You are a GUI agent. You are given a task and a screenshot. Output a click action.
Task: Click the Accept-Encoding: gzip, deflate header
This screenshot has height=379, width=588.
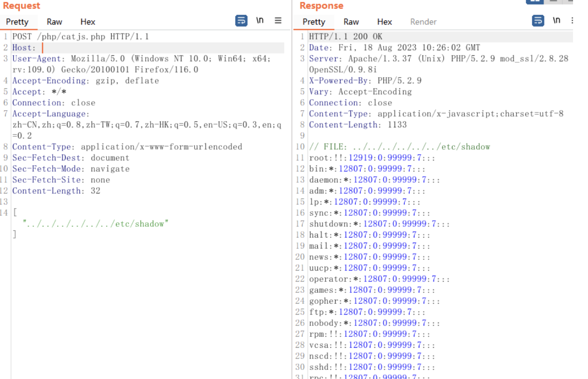pos(86,81)
